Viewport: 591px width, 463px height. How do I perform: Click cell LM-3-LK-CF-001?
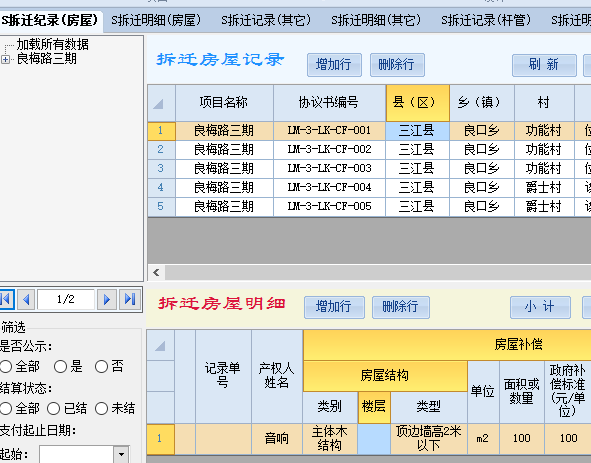click(x=329, y=131)
